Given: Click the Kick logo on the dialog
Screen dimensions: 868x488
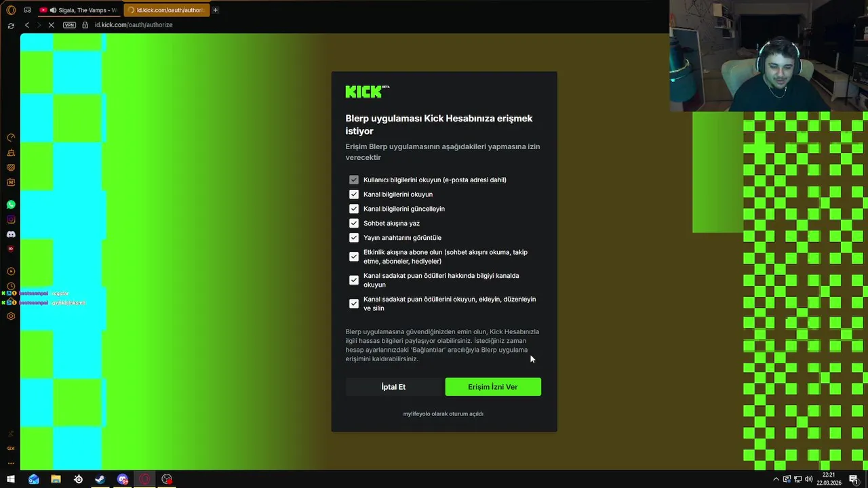Looking at the screenshot, I should tap(367, 91).
